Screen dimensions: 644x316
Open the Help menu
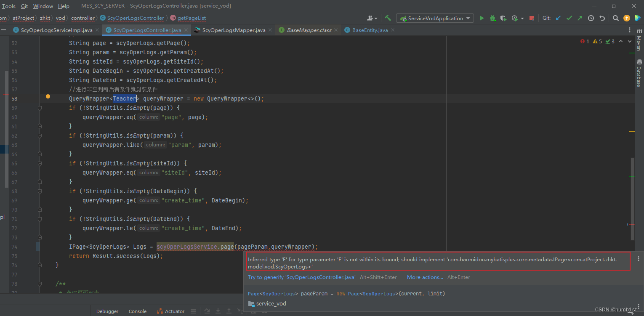(64, 6)
